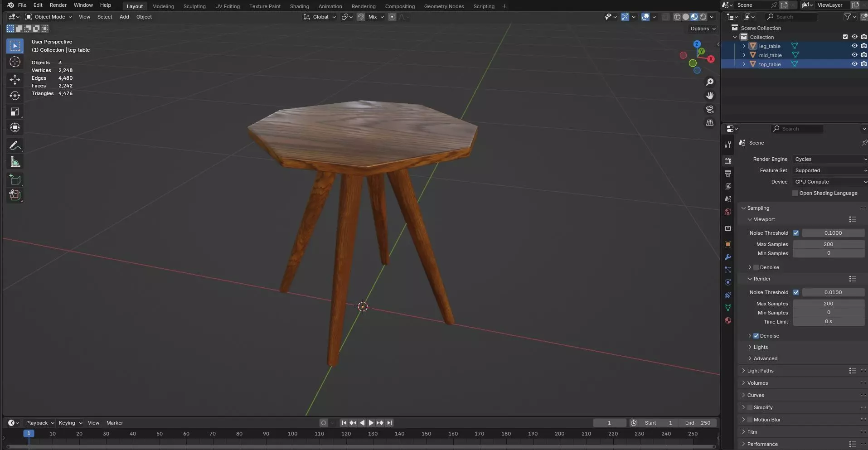Screen dimensions: 868x450
Task: Hide top_table in viewport
Action: click(x=854, y=64)
